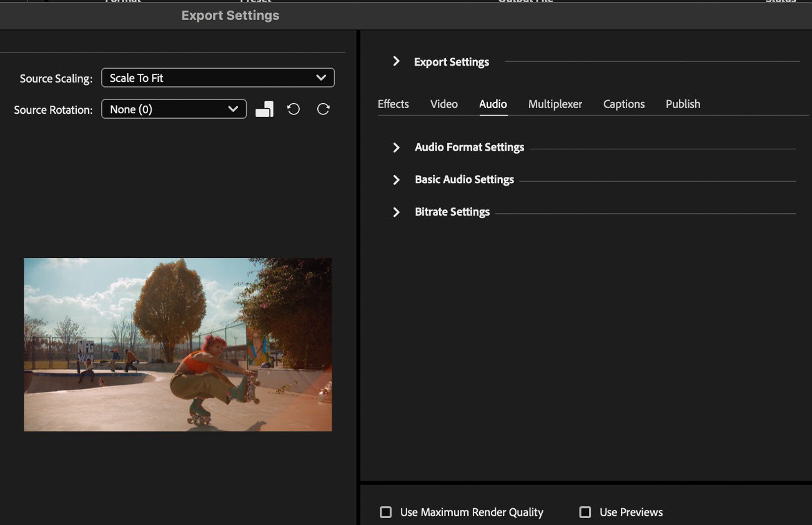Select the Audio tab

click(493, 104)
